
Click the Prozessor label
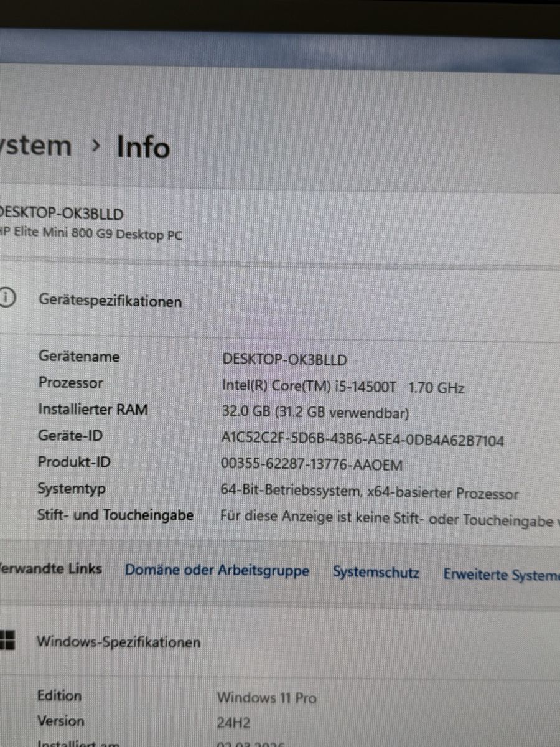pyautogui.click(x=71, y=383)
